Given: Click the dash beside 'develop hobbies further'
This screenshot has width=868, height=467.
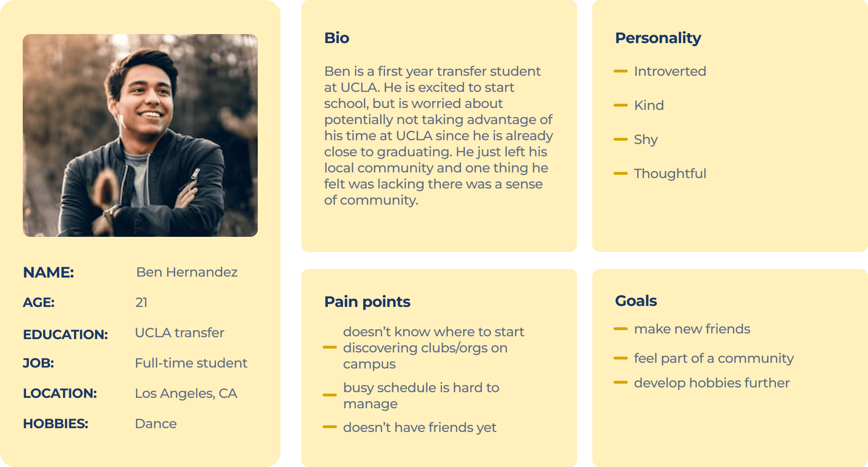Looking at the screenshot, I should click(x=620, y=382).
